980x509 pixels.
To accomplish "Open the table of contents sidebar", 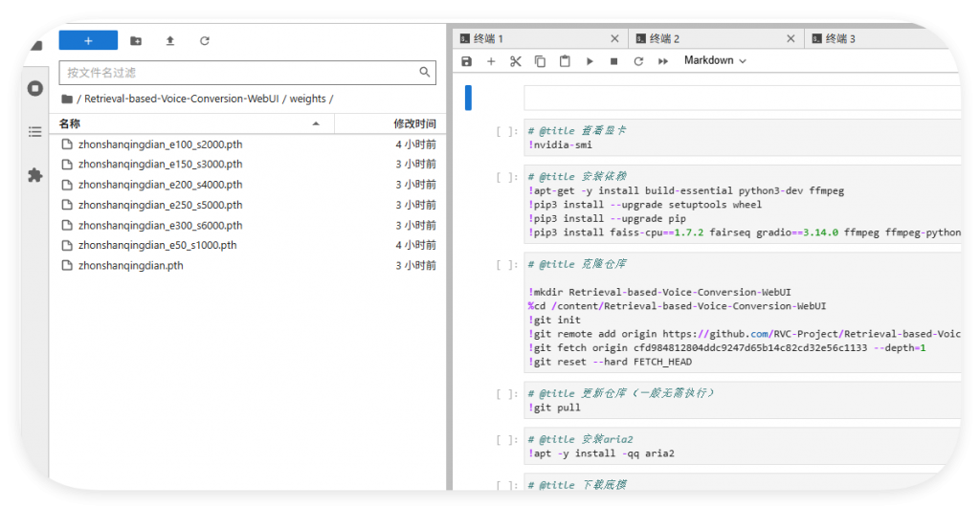I will click(35, 131).
